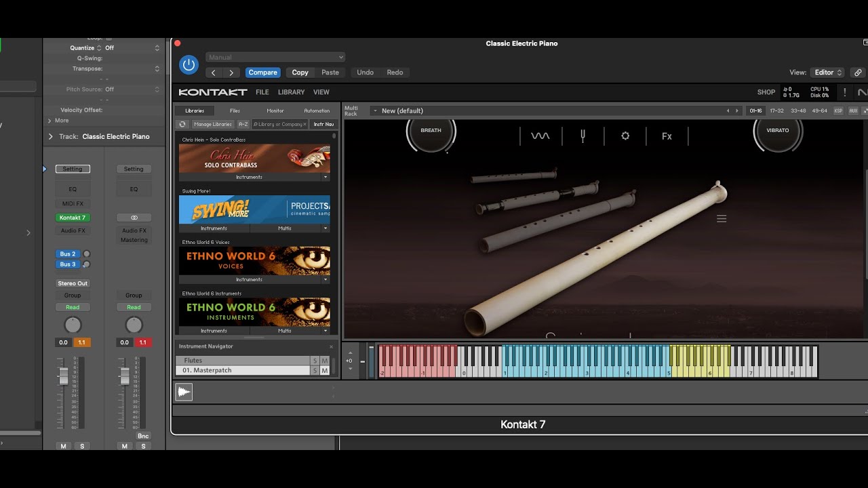Image resolution: width=868 pixels, height=488 pixels.
Task: Open the Kontakt SHOP
Action: point(766,92)
